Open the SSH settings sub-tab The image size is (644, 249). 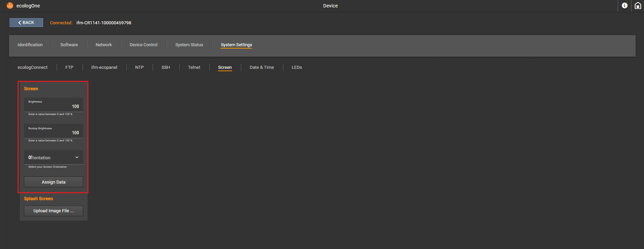pos(166,67)
